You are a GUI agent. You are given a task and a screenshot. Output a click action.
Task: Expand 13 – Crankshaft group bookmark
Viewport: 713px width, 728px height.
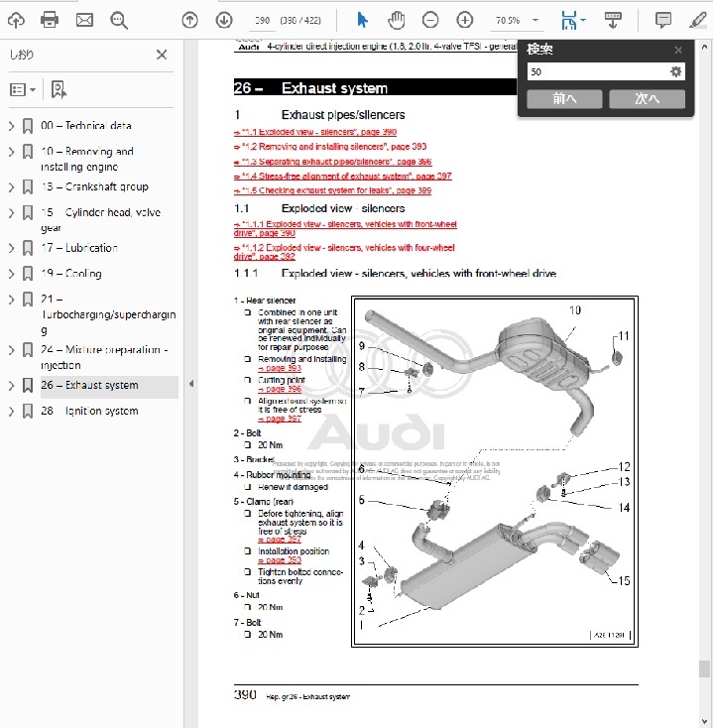click(x=12, y=187)
